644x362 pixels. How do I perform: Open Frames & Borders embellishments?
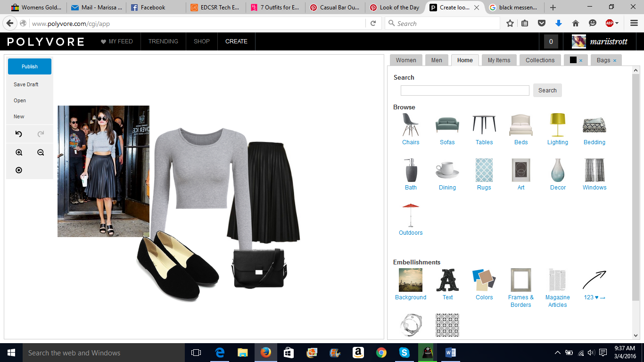(x=521, y=280)
